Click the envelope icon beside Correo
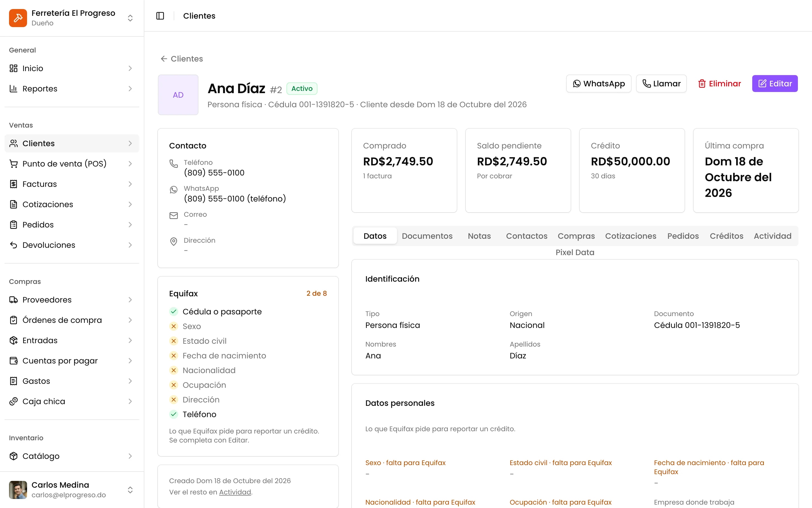This screenshot has width=812, height=508. tap(173, 216)
